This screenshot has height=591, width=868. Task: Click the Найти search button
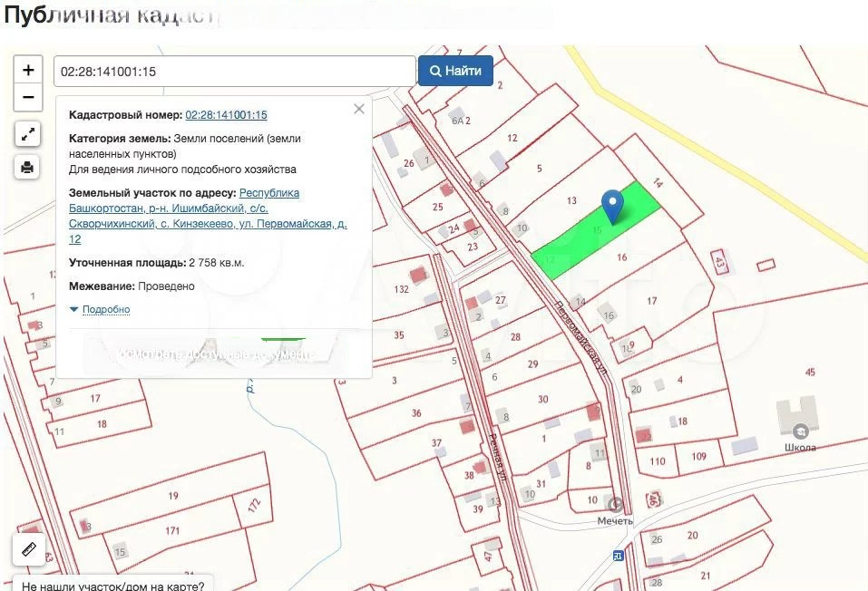pyautogui.click(x=455, y=71)
